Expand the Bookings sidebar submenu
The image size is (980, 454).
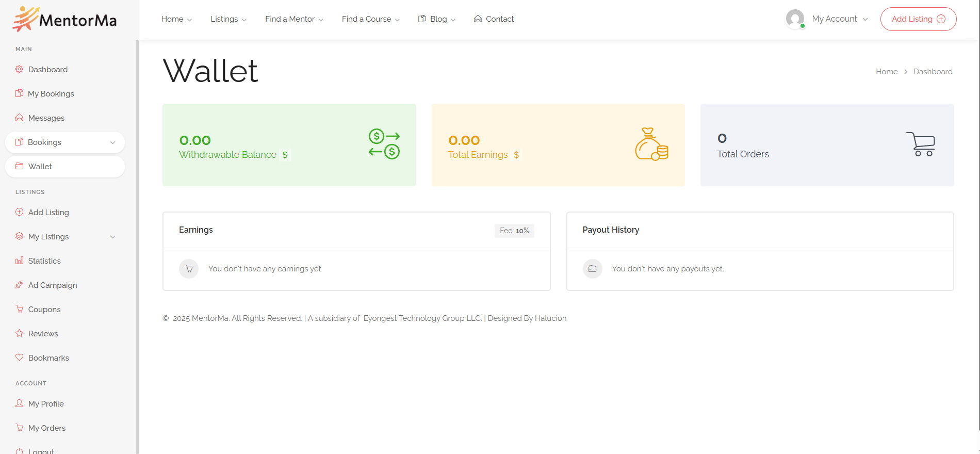click(x=112, y=142)
